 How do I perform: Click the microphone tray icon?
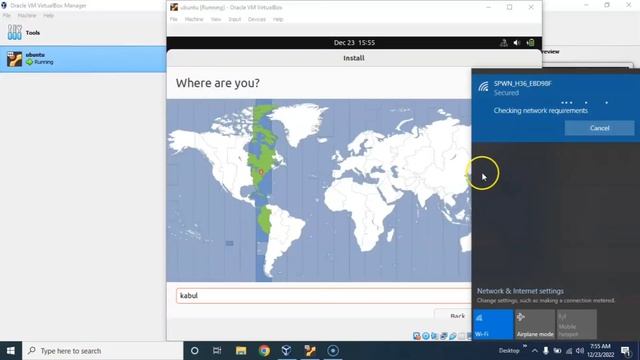[546, 351]
